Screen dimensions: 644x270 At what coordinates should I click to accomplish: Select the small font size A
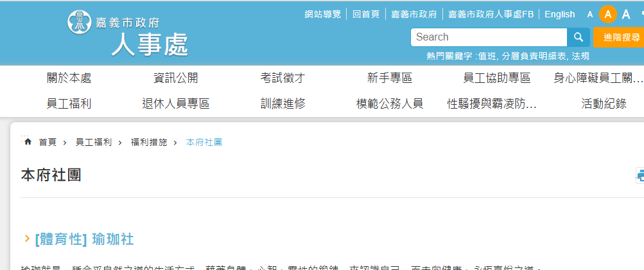click(590, 14)
